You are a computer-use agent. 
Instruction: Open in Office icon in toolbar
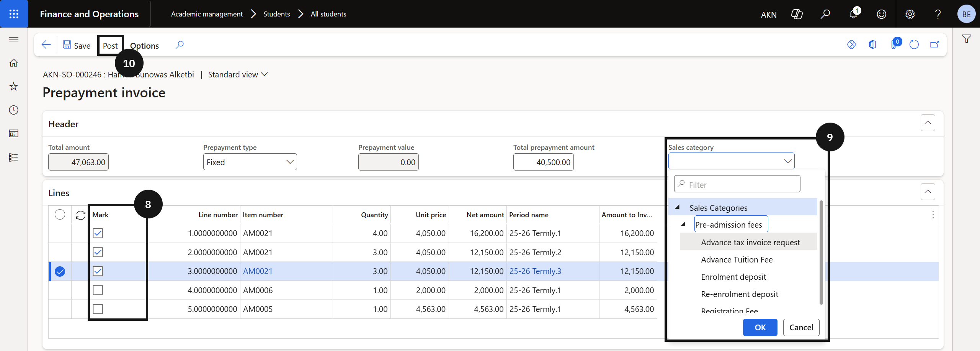click(872, 45)
